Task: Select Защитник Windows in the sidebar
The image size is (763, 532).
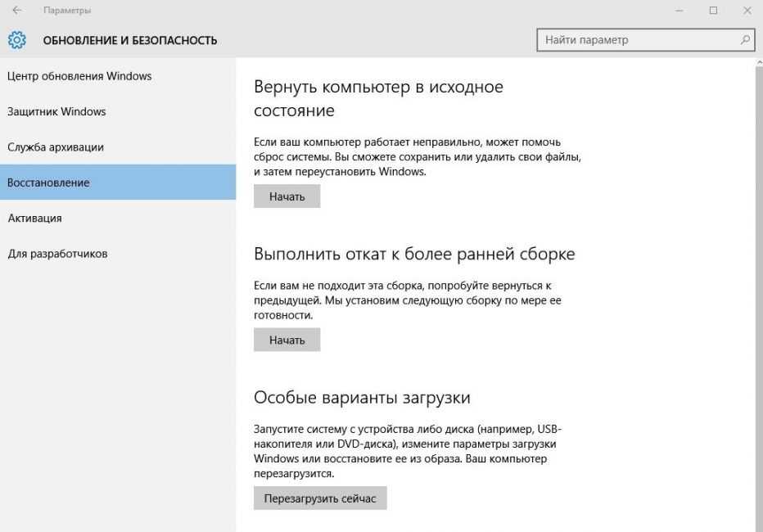Action: tap(56, 111)
